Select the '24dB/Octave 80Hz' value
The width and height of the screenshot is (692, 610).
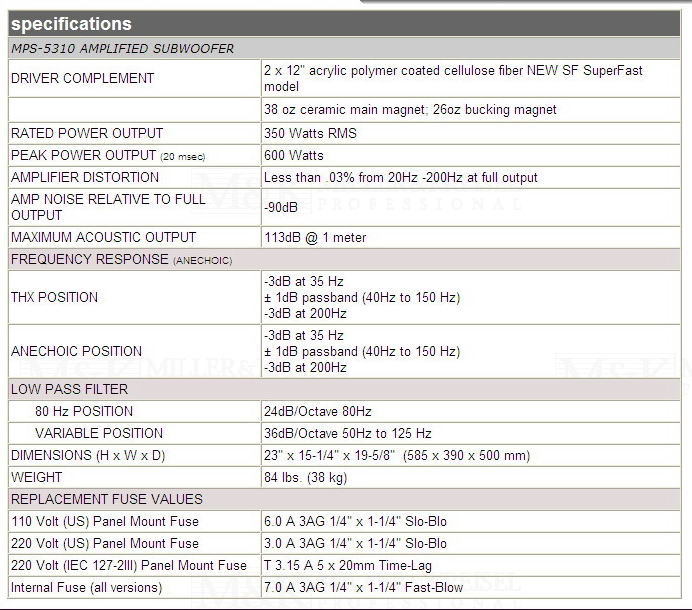(318, 411)
